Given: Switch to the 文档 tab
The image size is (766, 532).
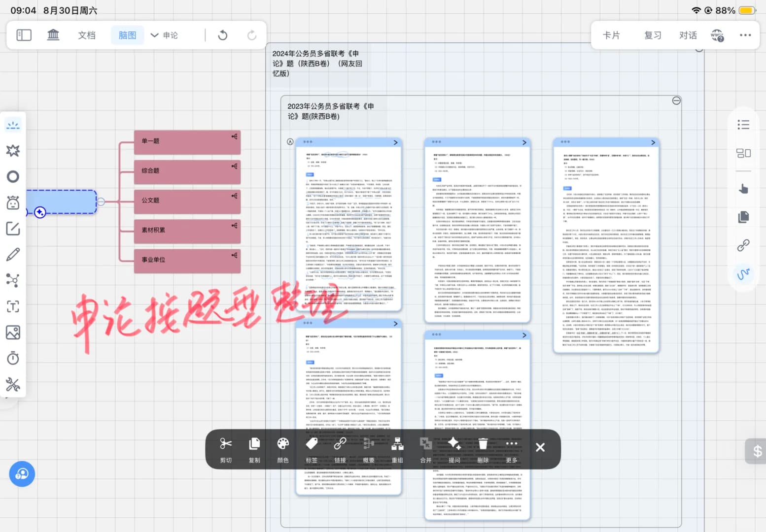Looking at the screenshot, I should (x=87, y=35).
